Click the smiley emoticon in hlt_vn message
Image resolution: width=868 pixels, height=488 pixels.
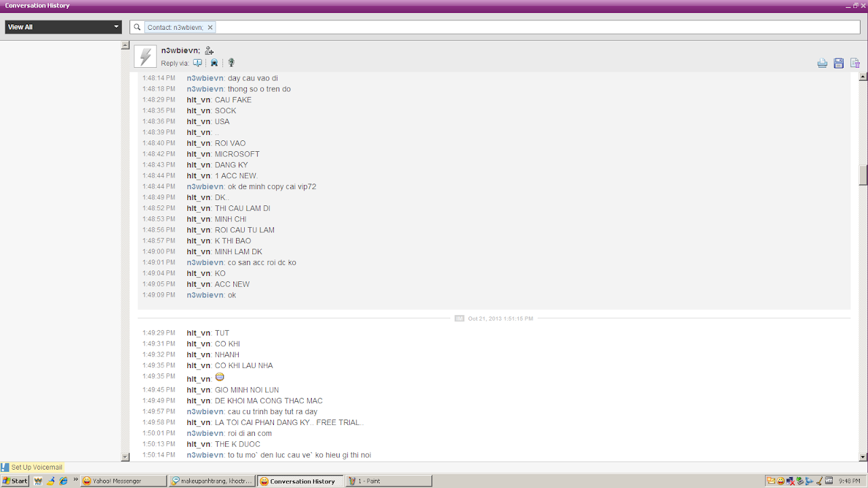click(x=220, y=377)
